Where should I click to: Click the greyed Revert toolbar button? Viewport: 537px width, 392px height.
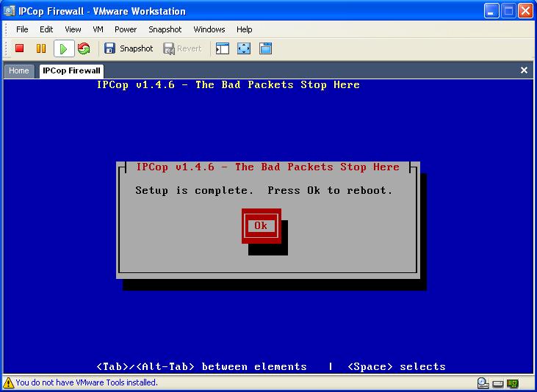click(182, 48)
